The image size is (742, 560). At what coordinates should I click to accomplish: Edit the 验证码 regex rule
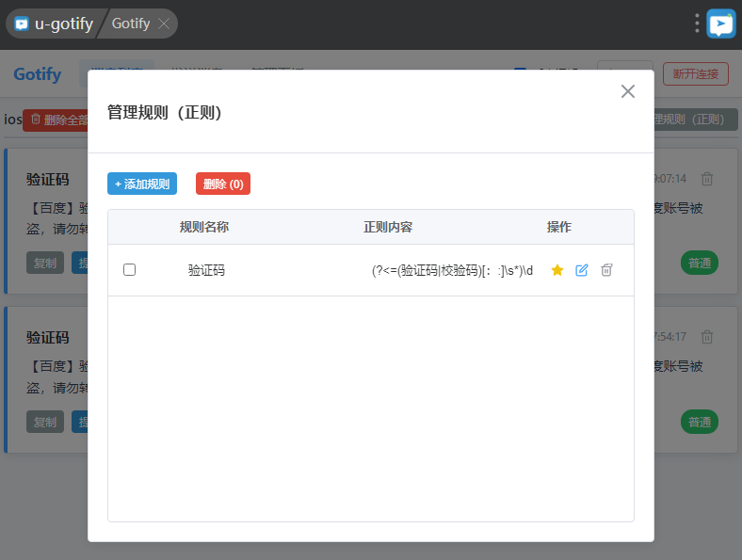coord(582,270)
